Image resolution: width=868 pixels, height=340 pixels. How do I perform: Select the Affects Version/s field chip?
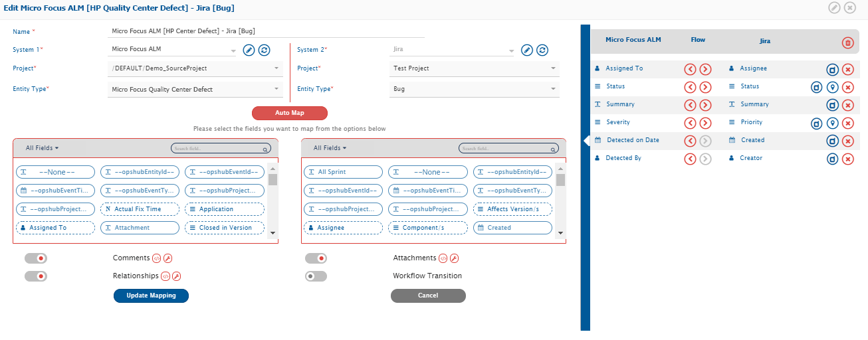pyautogui.click(x=512, y=209)
